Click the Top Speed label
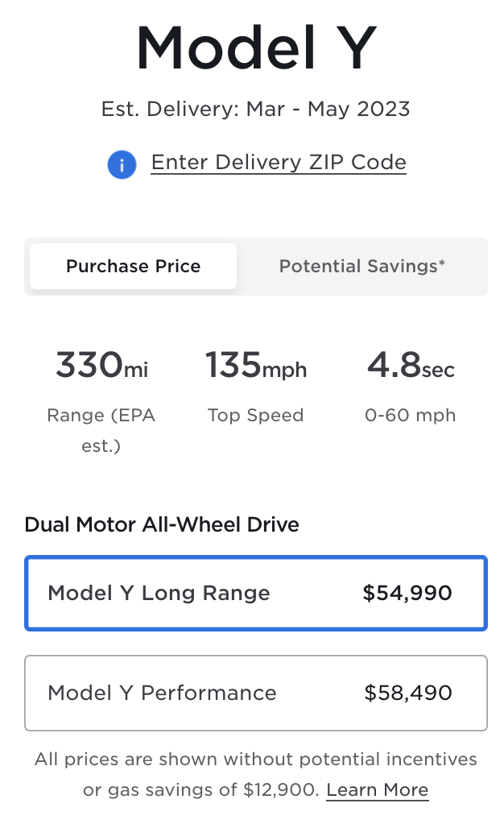 tap(256, 416)
